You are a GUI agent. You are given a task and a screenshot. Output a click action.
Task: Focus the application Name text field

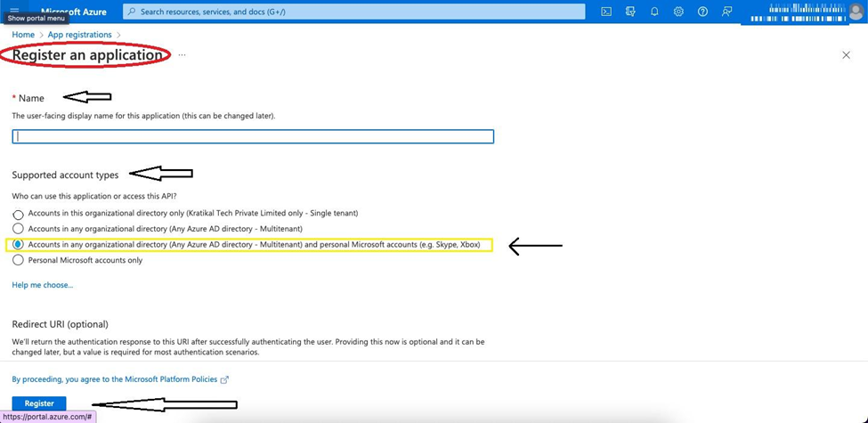253,136
